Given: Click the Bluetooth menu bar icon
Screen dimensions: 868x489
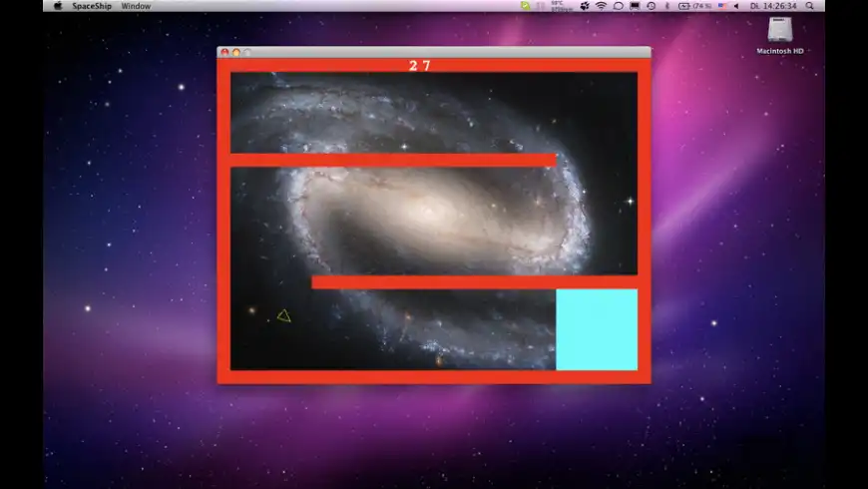Looking at the screenshot, I should tap(667, 6).
